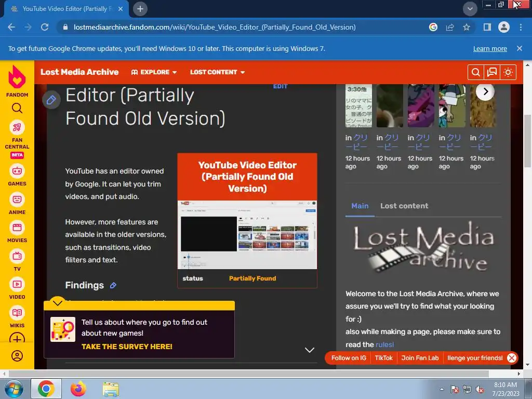532x399 pixels.
Task: Close the YouTube Video Editor tab
Action: click(121, 9)
